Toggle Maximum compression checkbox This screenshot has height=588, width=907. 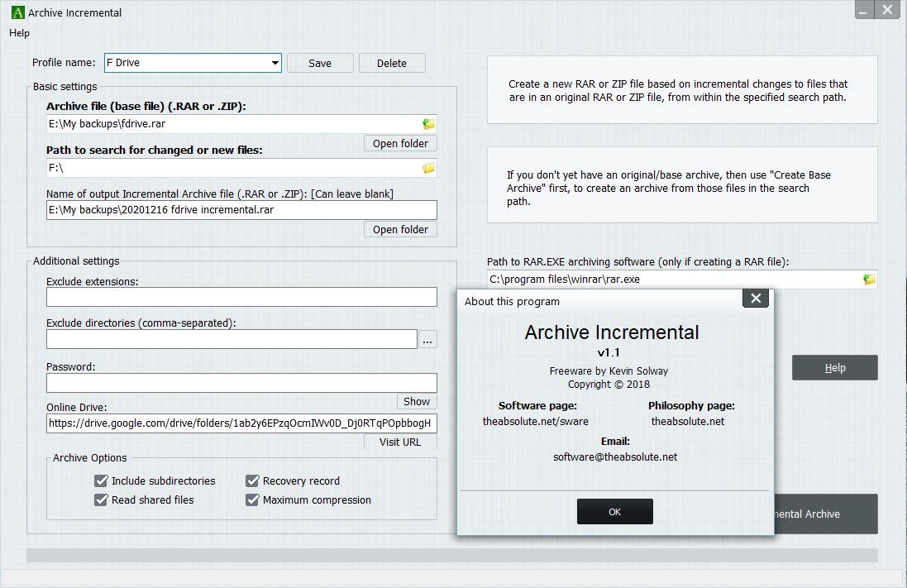pyautogui.click(x=252, y=500)
